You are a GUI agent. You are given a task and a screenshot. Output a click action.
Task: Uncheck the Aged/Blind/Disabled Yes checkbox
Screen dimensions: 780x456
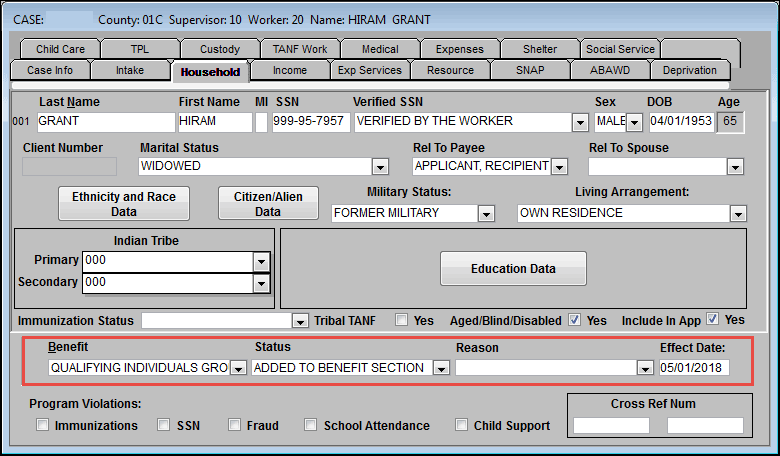pyautogui.click(x=575, y=320)
